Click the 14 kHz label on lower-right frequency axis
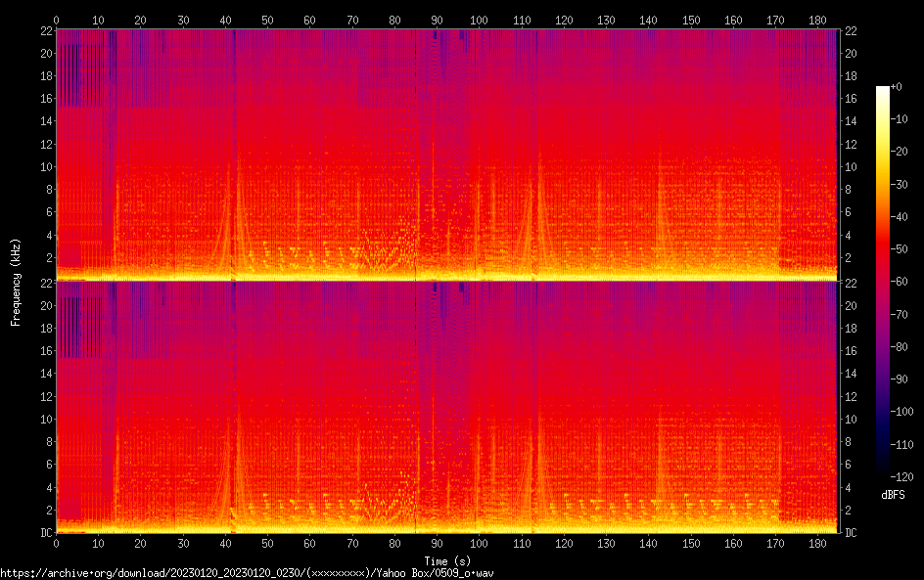This screenshot has width=924, height=580. 851,374
